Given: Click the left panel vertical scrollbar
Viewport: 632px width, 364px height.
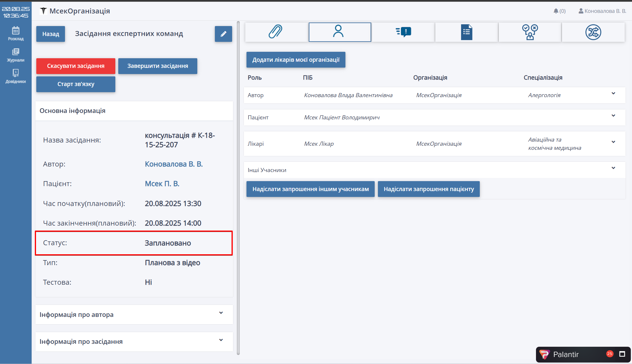Looking at the screenshot, I should click(x=238, y=187).
